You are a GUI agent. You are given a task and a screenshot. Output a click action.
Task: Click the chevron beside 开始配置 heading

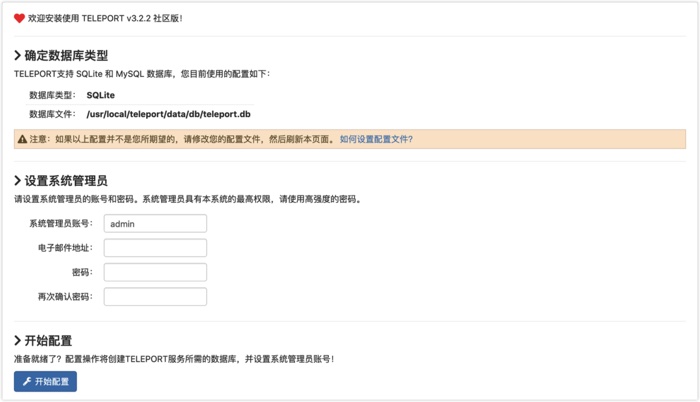[17, 340]
